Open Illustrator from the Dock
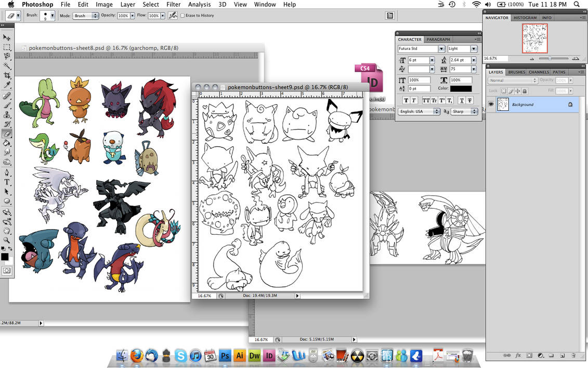 (x=240, y=355)
